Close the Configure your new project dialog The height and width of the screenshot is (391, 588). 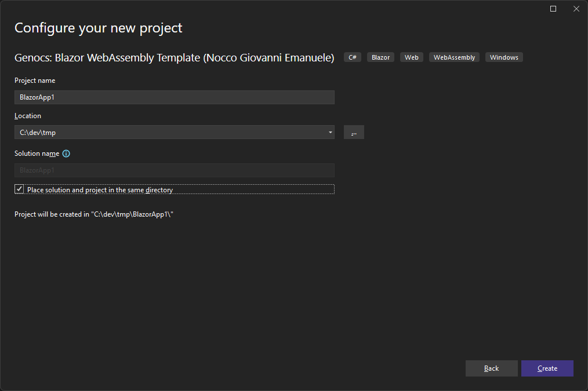pyautogui.click(x=576, y=9)
